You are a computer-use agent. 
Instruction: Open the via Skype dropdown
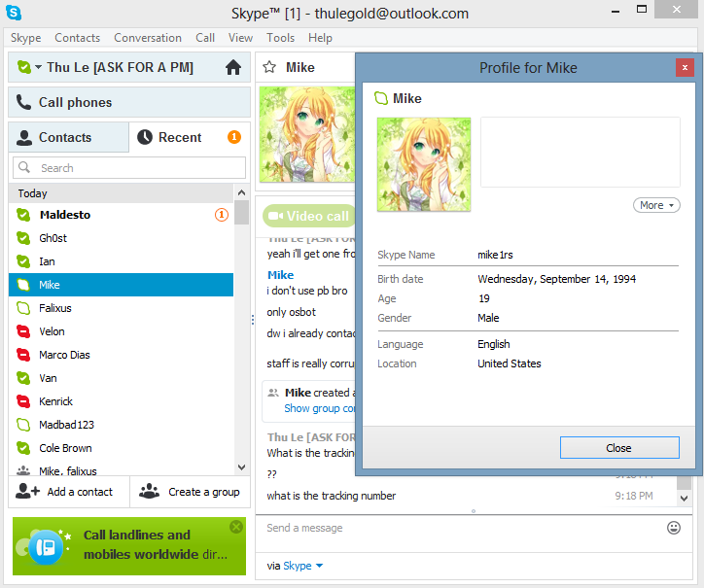[303, 566]
